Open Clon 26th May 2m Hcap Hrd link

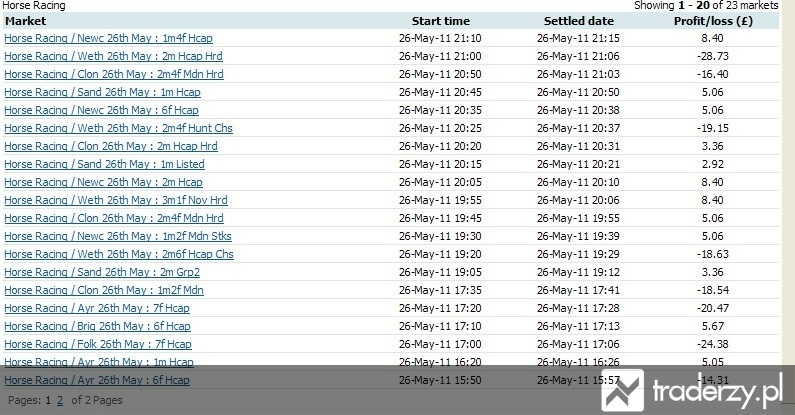(111, 146)
